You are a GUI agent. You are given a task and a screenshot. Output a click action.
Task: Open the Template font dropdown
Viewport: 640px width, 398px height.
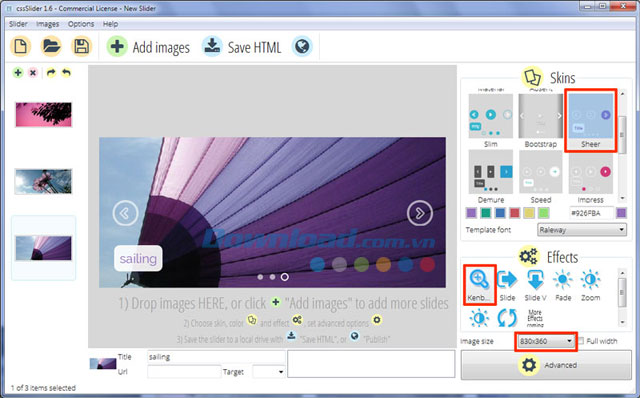click(x=582, y=230)
